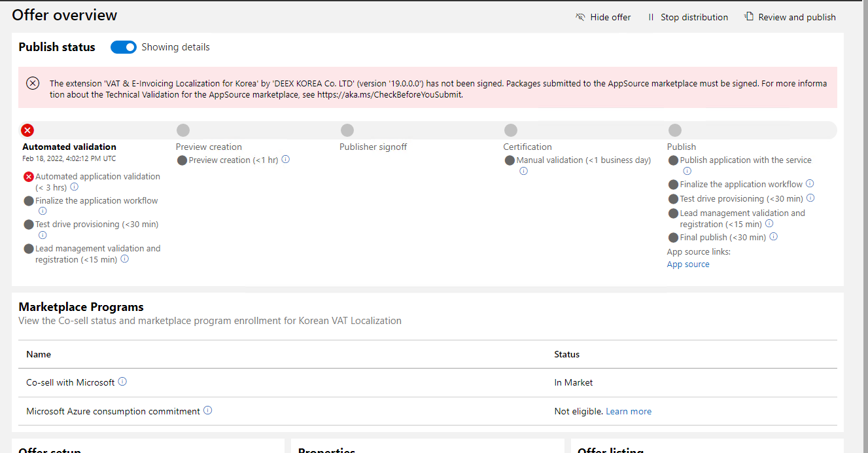Viewport: 868px width, 453px height.
Task: Click the Publish status progress bar
Action: coord(424,130)
